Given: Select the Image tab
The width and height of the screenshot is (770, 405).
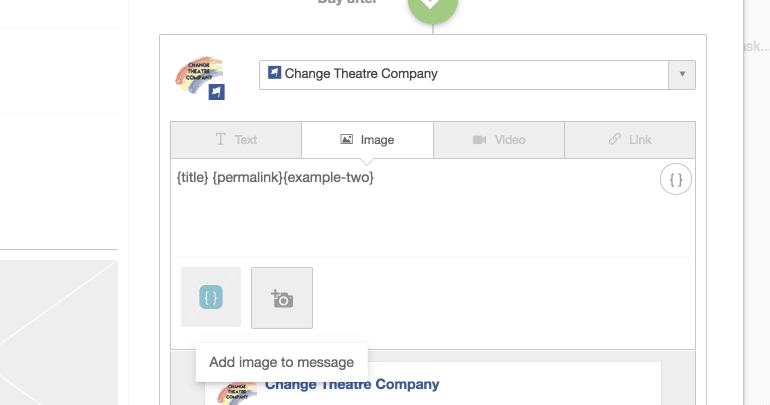Looking at the screenshot, I should [367, 140].
